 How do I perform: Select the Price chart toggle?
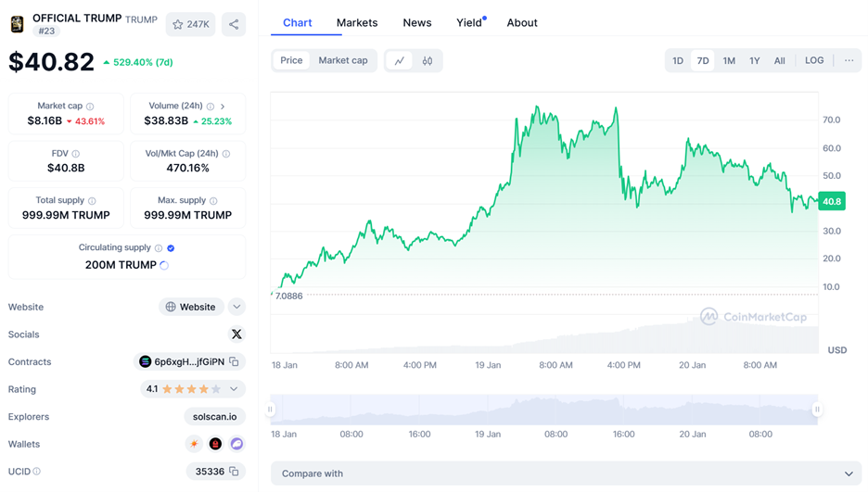[291, 60]
